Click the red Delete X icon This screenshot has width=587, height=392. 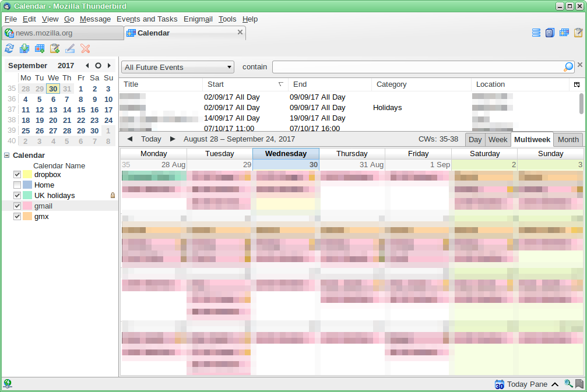pos(85,49)
